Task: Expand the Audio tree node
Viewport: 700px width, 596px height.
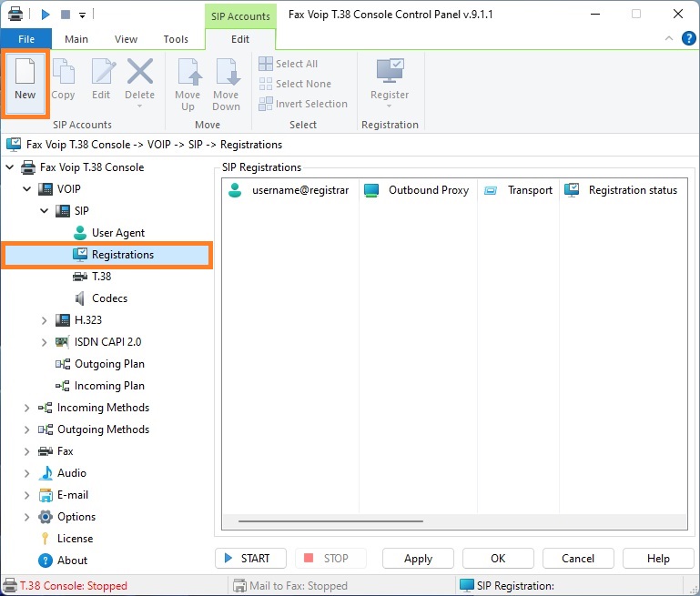Action: (26, 473)
